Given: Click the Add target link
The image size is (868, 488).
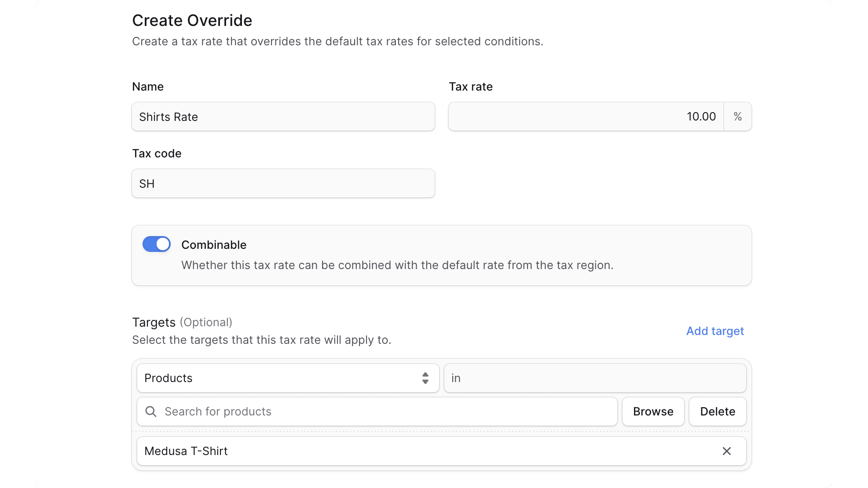Looking at the screenshot, I should click(714, 331).
